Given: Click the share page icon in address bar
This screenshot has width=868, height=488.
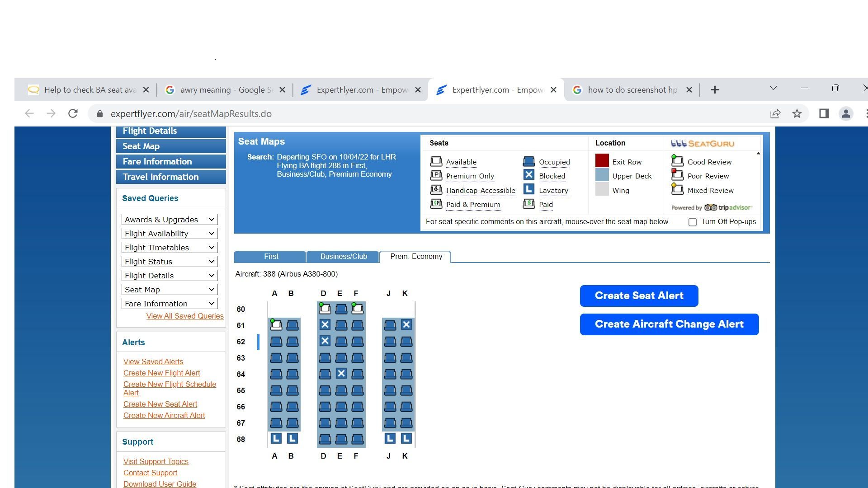Looking at the screenshot, I should 775,114.
